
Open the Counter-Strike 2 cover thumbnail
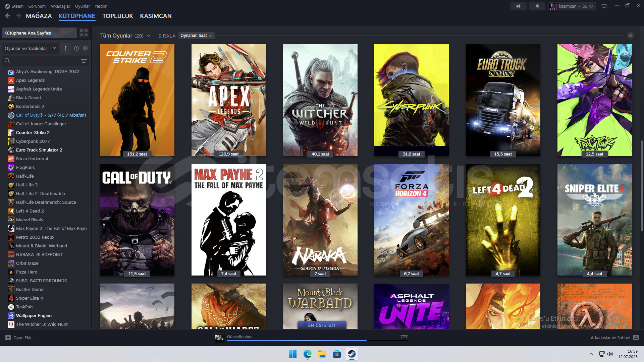pos(137,100)
